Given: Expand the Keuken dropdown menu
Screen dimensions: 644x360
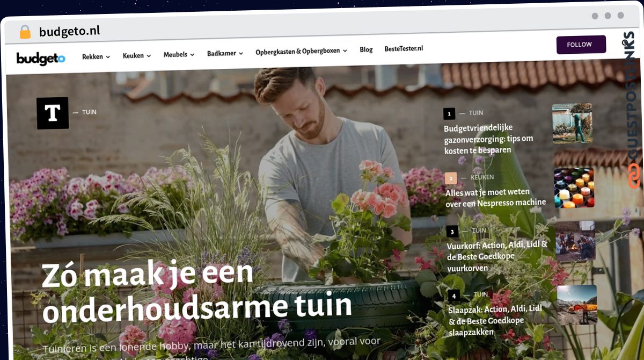Looking at the screenshot, I should click(x=136, y=55).
